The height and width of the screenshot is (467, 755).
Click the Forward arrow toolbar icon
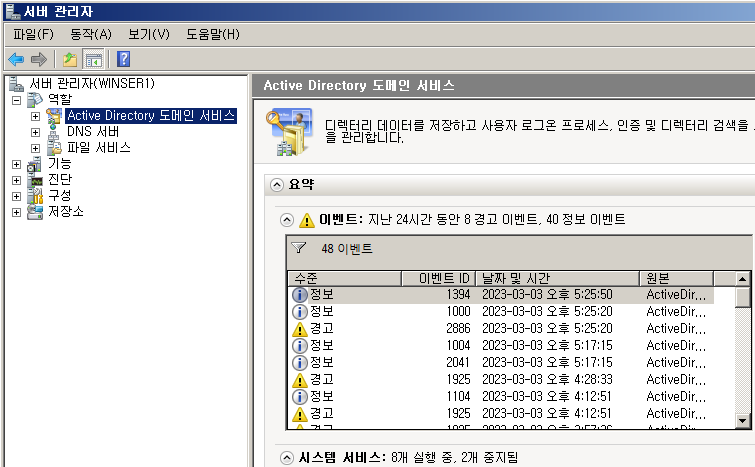(39, 59)
